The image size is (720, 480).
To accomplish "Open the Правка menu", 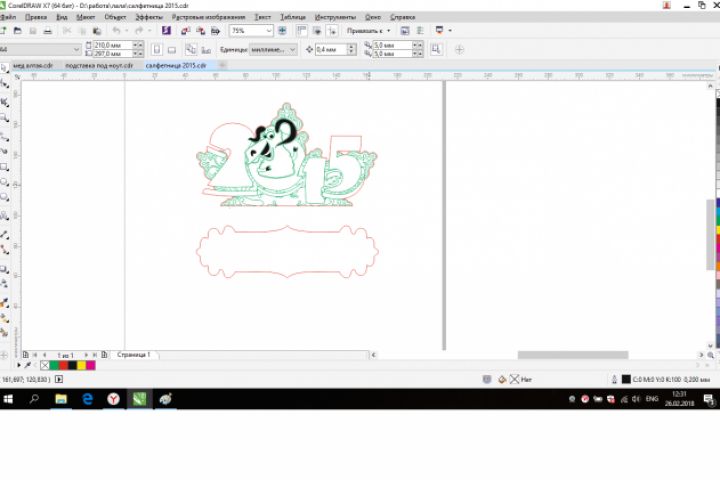I will pyautogui.click(x=36, y=17).
